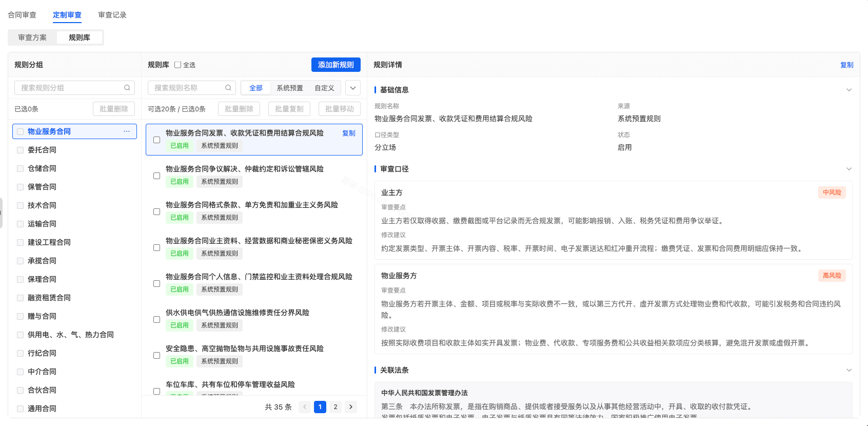Select the 供用电、水、气、热力合同 group
Viewport: 868px width, 426px height.
pos(74,335)
